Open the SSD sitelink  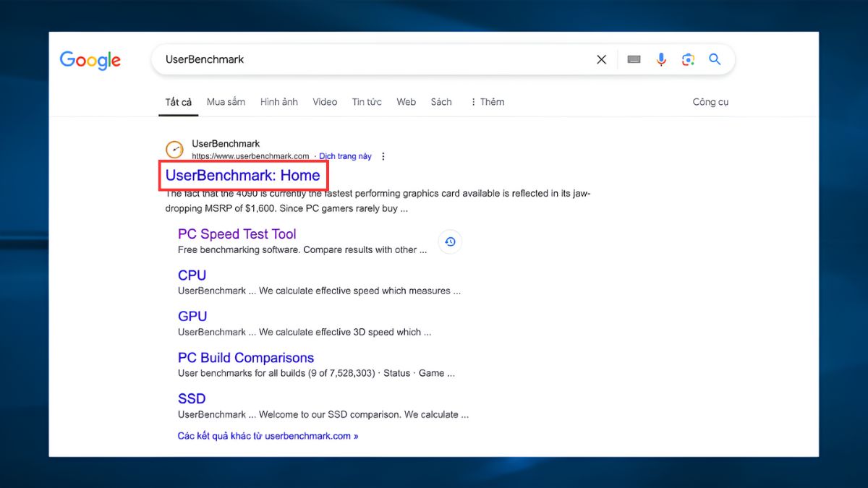pos(192,399)
